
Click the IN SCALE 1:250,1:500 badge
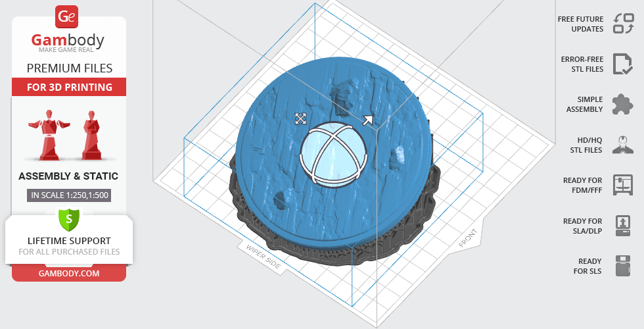click(x=69, y=195)
